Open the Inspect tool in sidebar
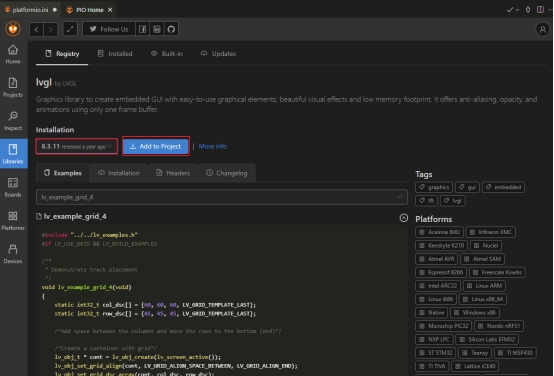 click(x=13, y=121)
